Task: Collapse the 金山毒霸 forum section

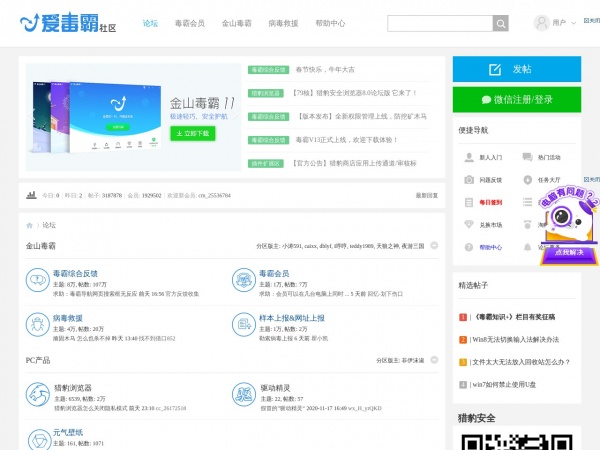Action: [x=434, y=245]
